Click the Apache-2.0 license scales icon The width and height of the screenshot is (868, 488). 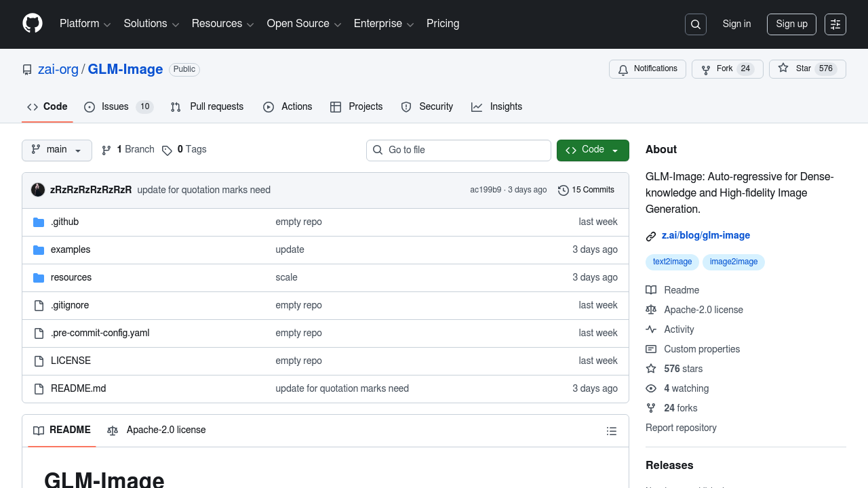pyautogui.click(x=651, y=310)
